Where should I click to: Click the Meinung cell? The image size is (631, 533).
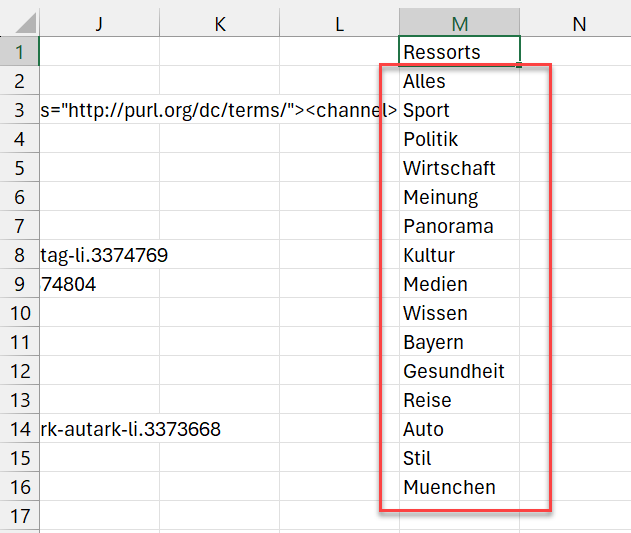[459, 197]
